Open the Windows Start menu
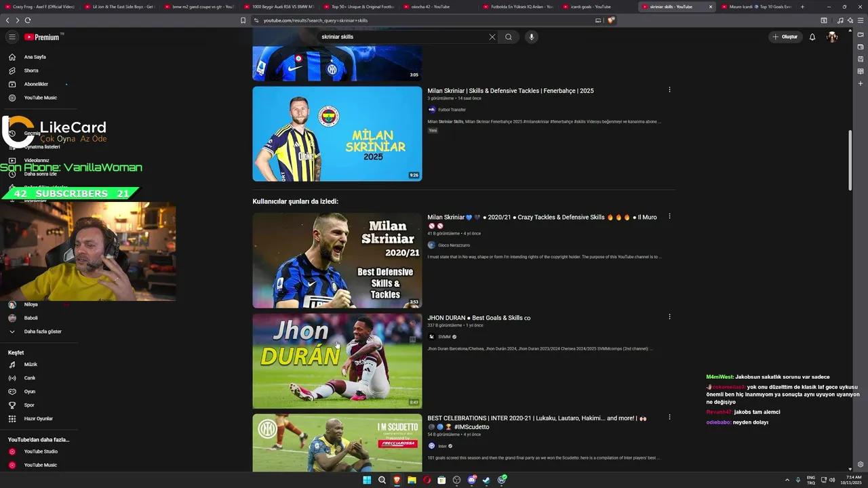 click(x=367, y=480)
